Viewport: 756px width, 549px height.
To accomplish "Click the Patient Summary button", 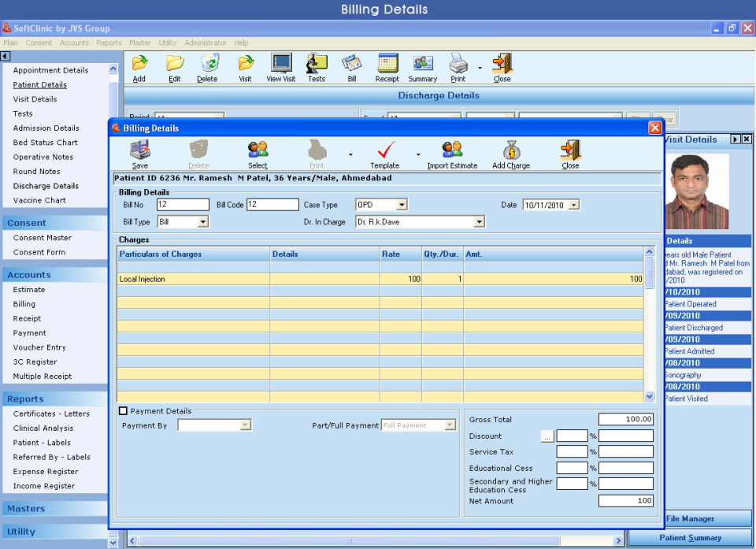I will tap(691, 537).
